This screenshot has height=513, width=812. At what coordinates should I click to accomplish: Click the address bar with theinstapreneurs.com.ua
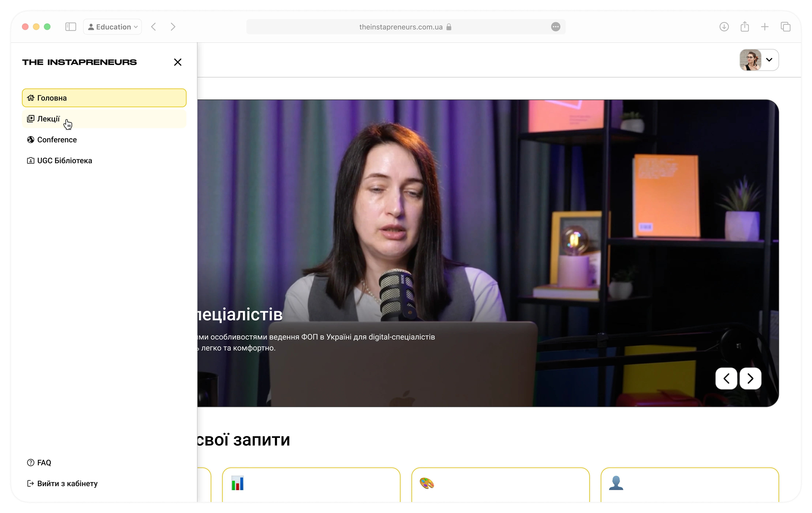coord(401,27)
